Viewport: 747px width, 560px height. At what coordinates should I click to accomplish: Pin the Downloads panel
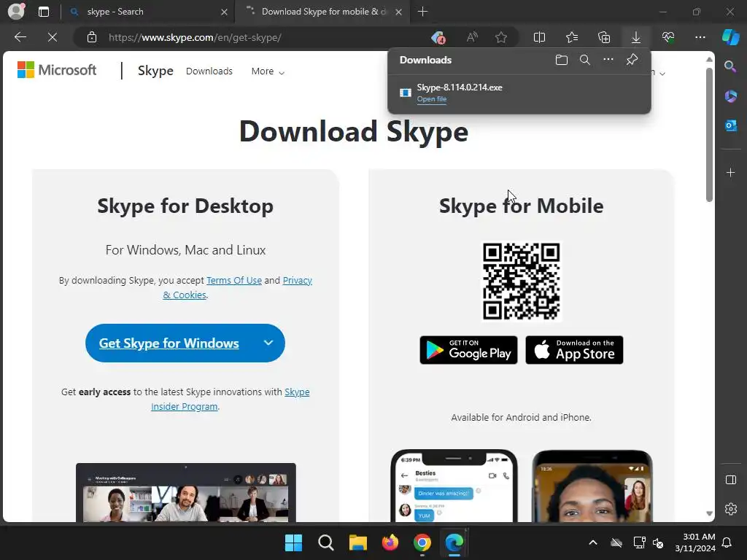(632, 60)
